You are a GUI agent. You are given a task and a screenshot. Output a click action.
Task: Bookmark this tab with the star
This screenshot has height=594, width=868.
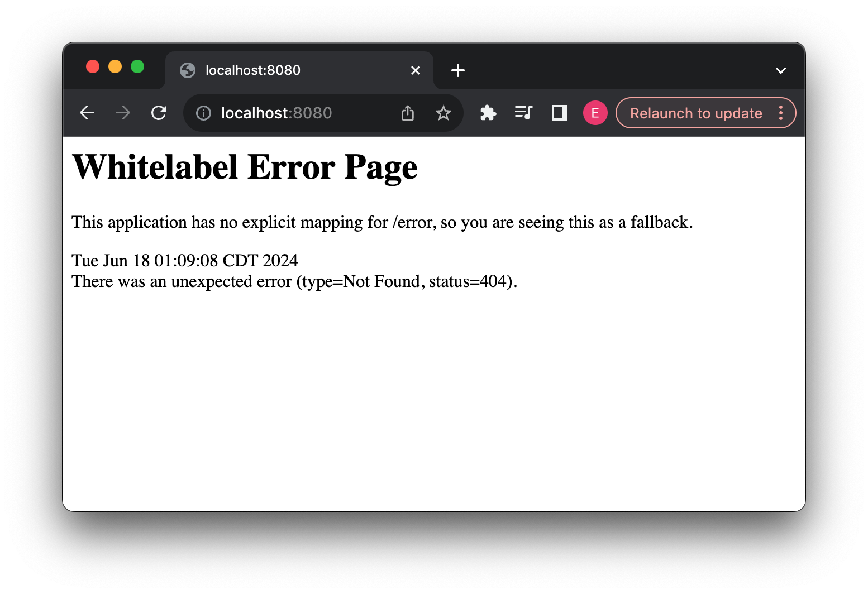pos(443,113)
